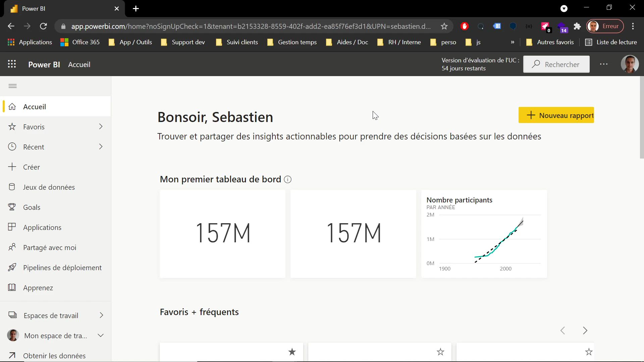The image size is (644, 362).
Task: Expand the Favoris flyout chevron
Action: [101, 127]
